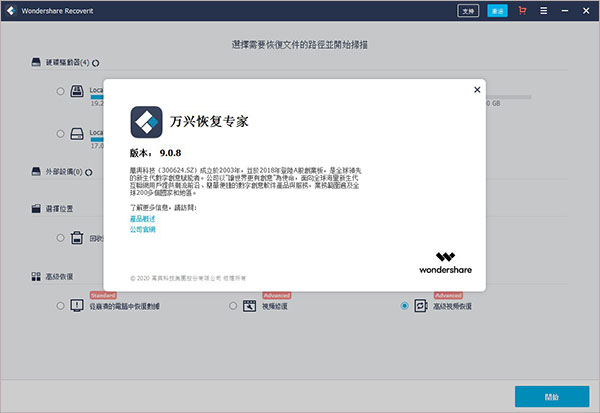The width and height of the screenshot is (600, 413).
Task: Click the Start button at bottom right
Action: coord(552,397)
